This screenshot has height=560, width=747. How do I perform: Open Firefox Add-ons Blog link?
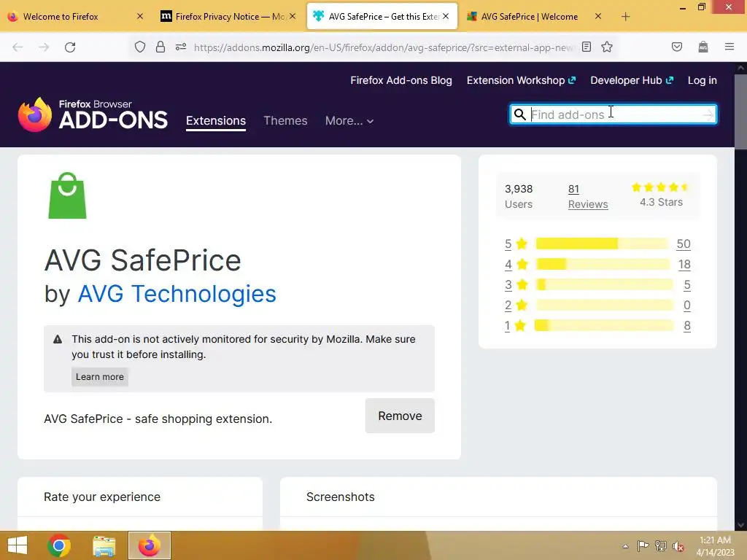[401, 80]
